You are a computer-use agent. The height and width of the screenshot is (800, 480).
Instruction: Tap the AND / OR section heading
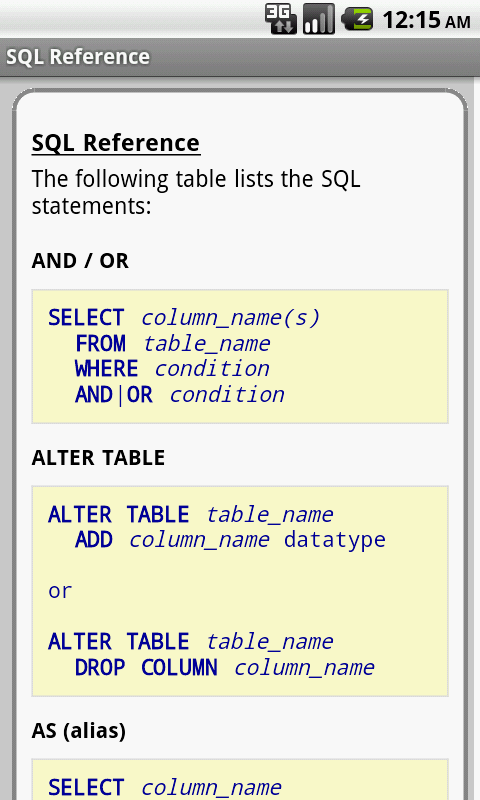80,261
